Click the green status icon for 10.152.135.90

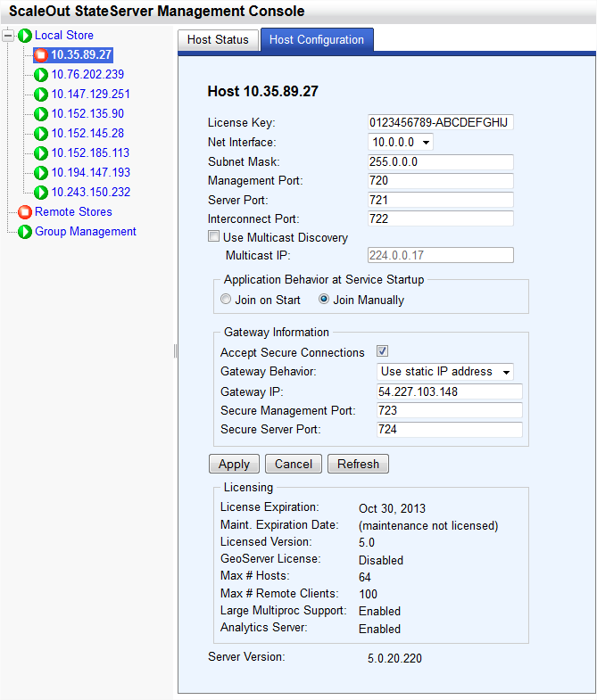(41, 114)
